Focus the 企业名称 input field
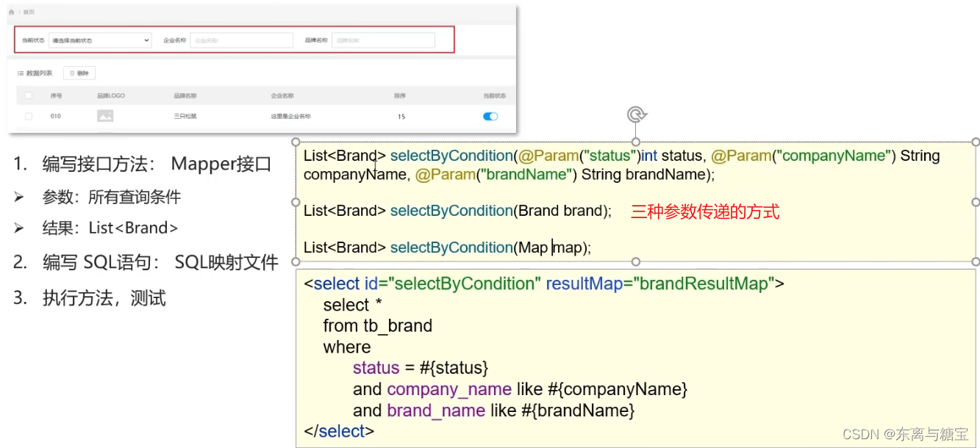Viewport: 980px width, 448px height. [241, 40]
